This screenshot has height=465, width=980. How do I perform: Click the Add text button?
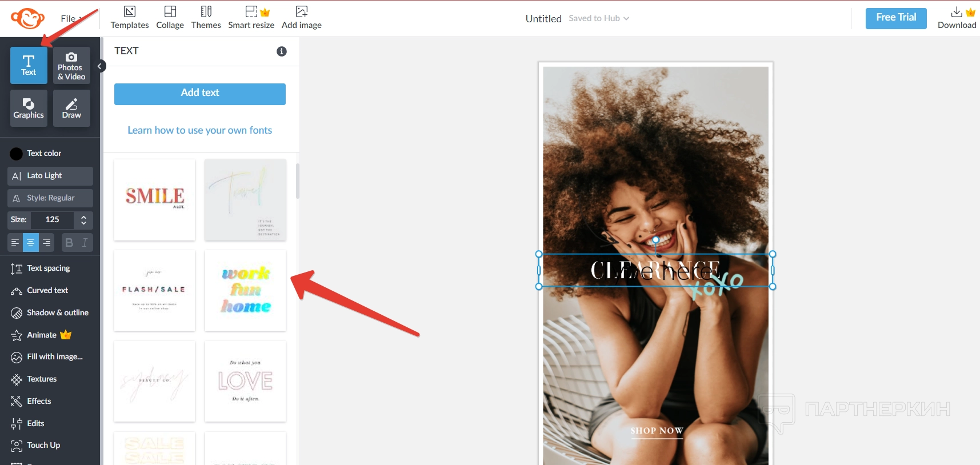point(200,94)
